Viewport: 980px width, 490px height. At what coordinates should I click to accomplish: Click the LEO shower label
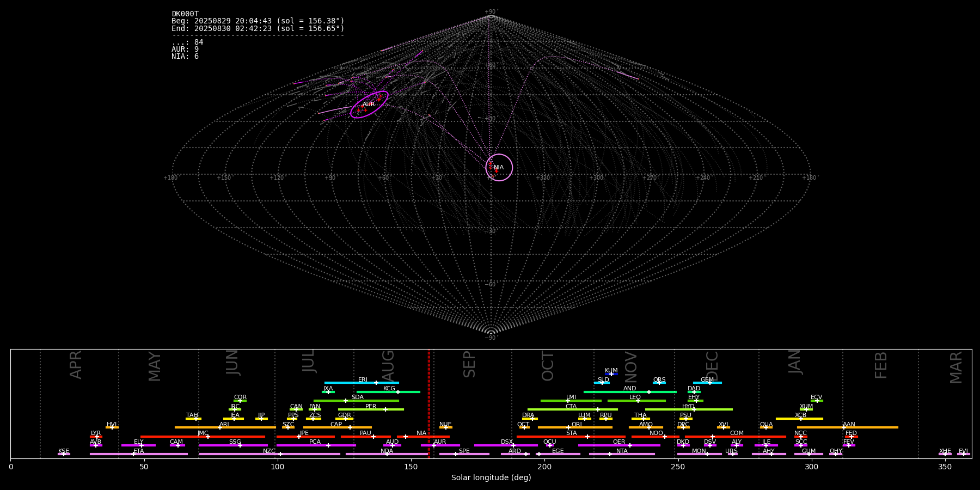635,397
